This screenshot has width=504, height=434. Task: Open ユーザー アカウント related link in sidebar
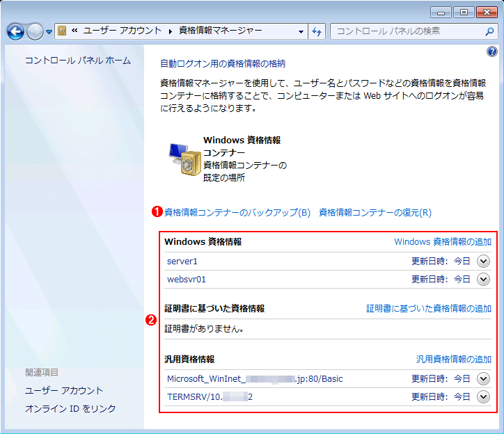64,390
